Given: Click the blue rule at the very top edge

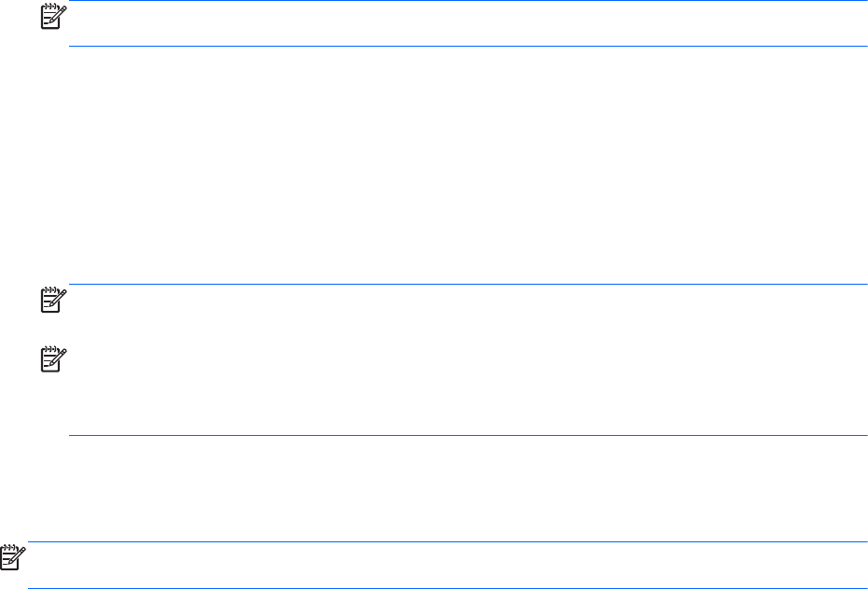Looking at the screenshot, I should tap(468, 1).
